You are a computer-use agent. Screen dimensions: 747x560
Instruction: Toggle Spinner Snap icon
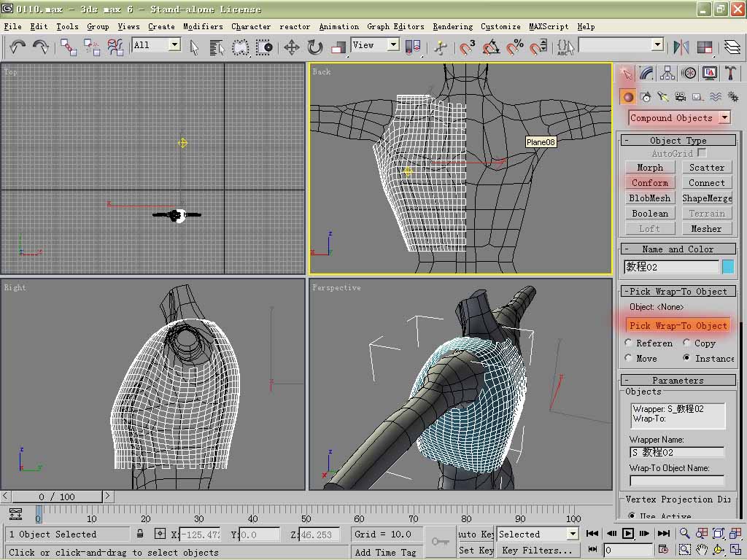(539, 47)
